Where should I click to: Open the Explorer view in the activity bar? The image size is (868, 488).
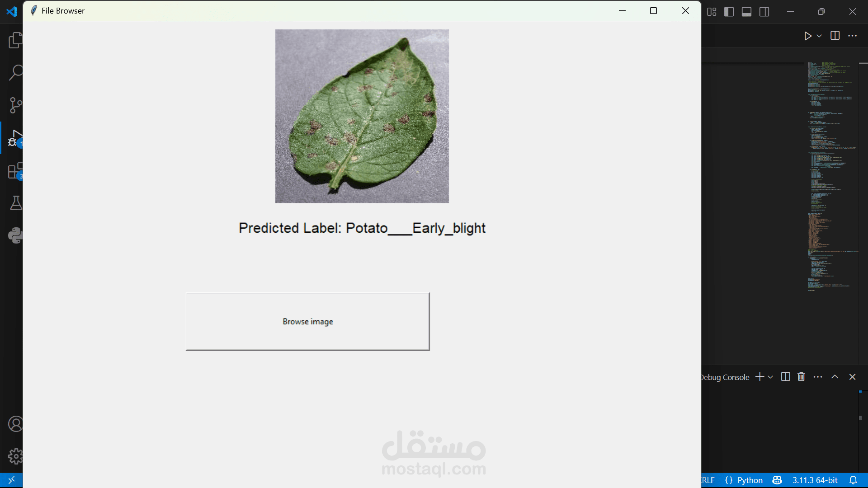click(x=15, y=40)
